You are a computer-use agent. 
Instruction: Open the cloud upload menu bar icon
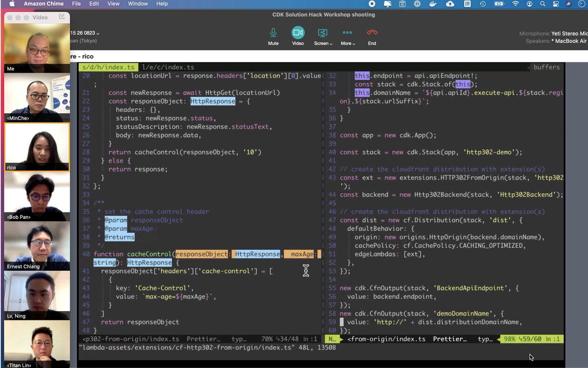pos(450,4)
